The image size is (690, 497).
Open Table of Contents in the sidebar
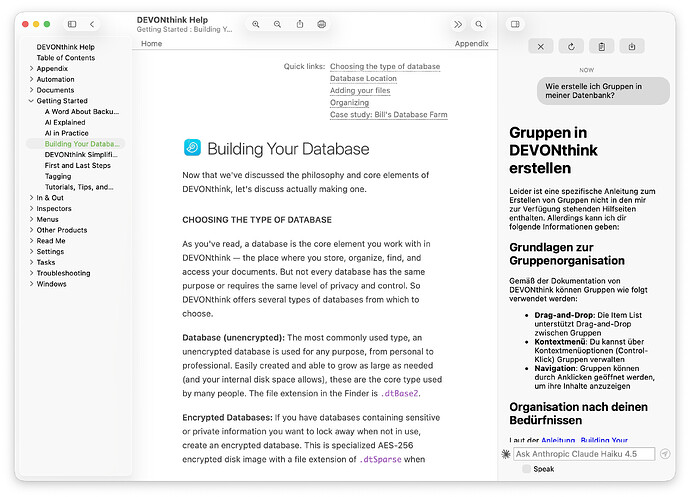coord(66,58)
